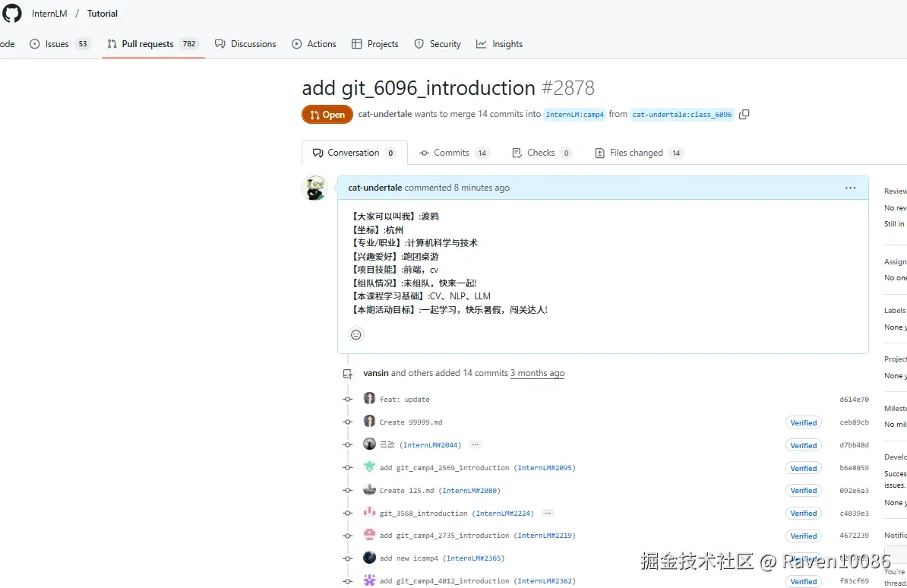
Task: Open the InternLM#2095 reference link
Action: click(x=545, y=468)
